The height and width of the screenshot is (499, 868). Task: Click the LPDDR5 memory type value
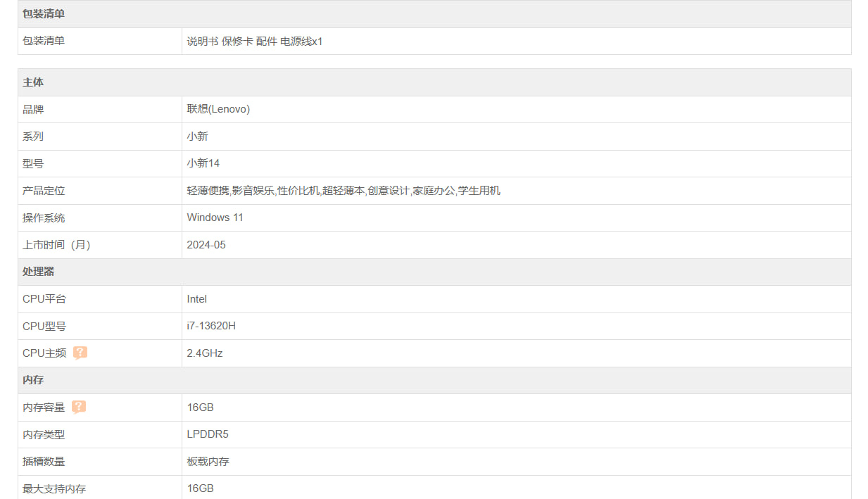pyautogui.click(x=208, y=434)
